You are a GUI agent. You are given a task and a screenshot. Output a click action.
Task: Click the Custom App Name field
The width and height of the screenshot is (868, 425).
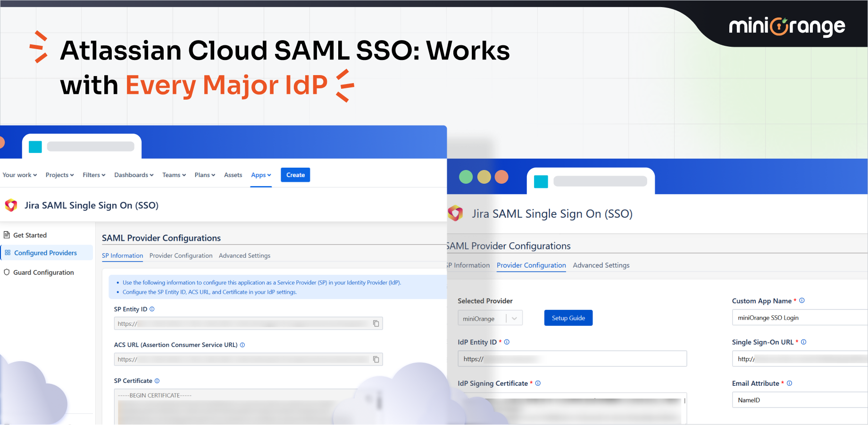coord(800,318)
